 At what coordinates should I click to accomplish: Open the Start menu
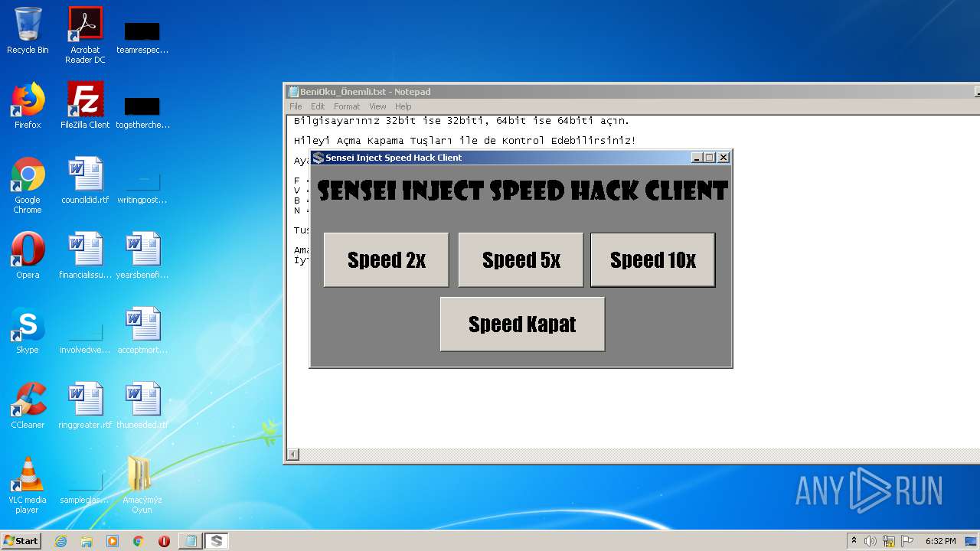point(21,541)
